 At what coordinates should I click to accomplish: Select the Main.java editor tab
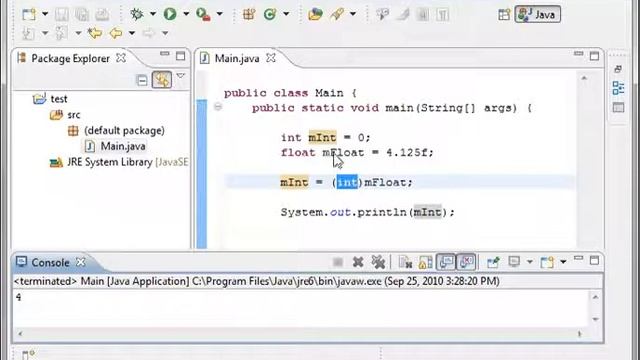(237, 58)
